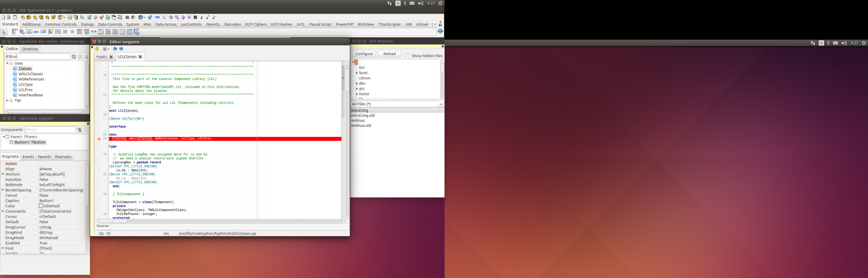This screenshot has height=278, width=868.
Task: Click the Color property clDefault swatch
Action: 41,206
